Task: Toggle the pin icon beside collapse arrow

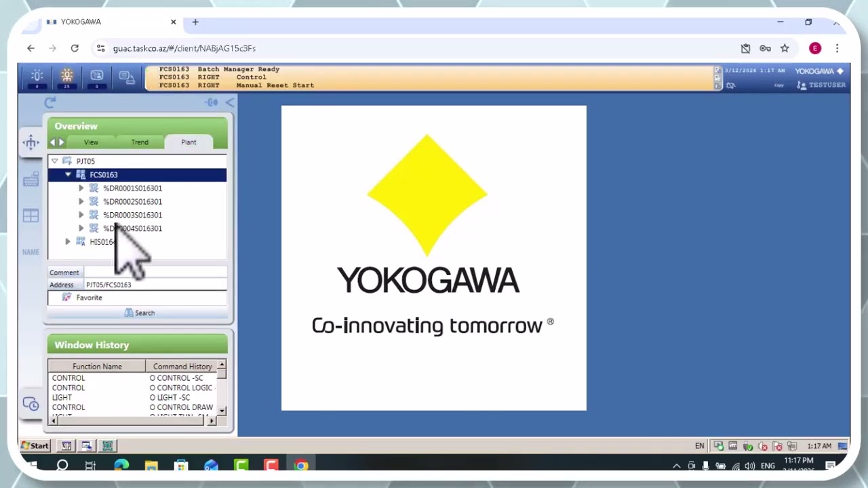Action: coord(212,102)
